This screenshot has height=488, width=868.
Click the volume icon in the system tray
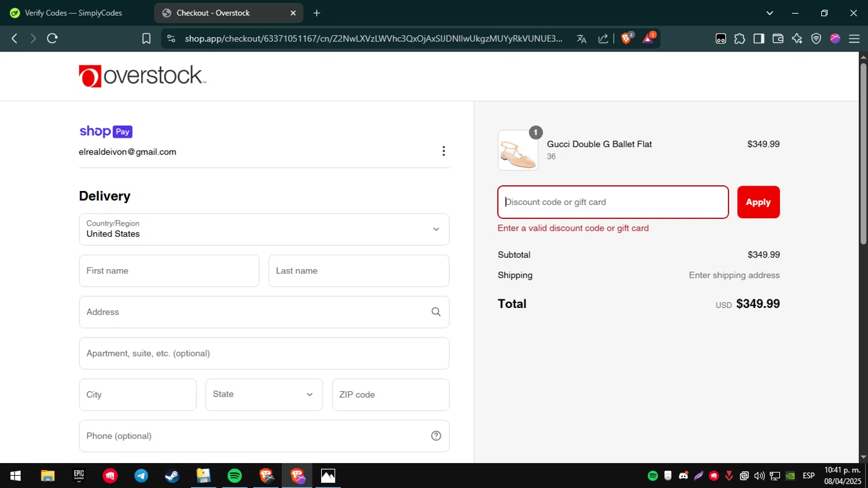point(759,476)
